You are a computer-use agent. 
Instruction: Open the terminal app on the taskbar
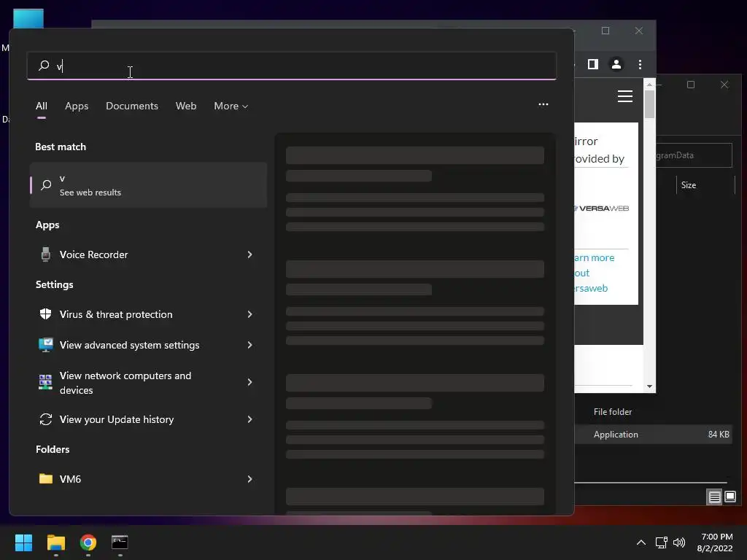[120, 542]
